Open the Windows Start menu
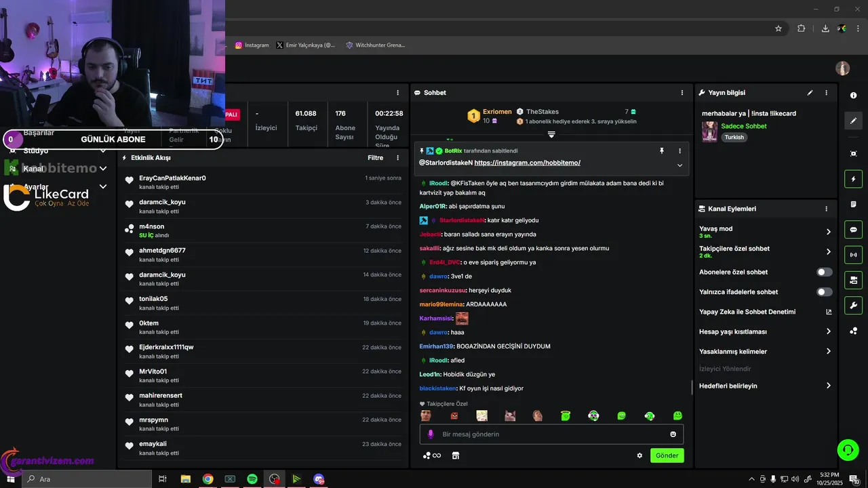Image resolution: width=868 pixels, height=488 pixels. click(x=10, y=479)
